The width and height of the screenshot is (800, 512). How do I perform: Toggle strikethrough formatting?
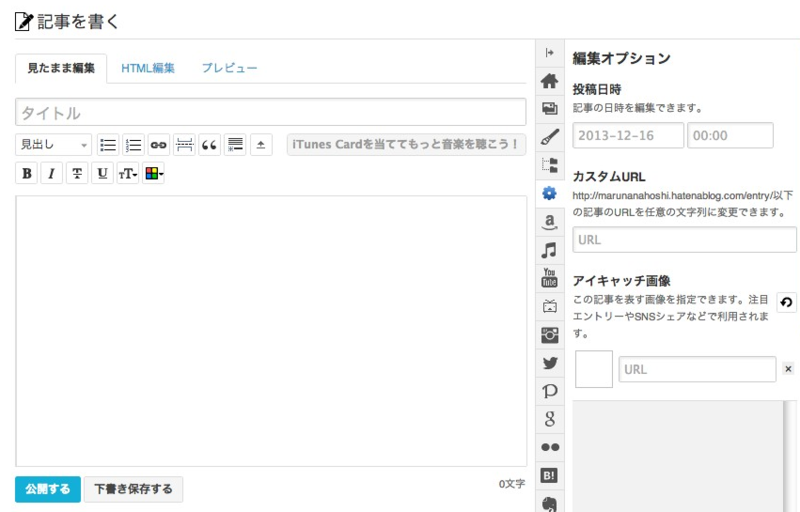click(77, 173)
